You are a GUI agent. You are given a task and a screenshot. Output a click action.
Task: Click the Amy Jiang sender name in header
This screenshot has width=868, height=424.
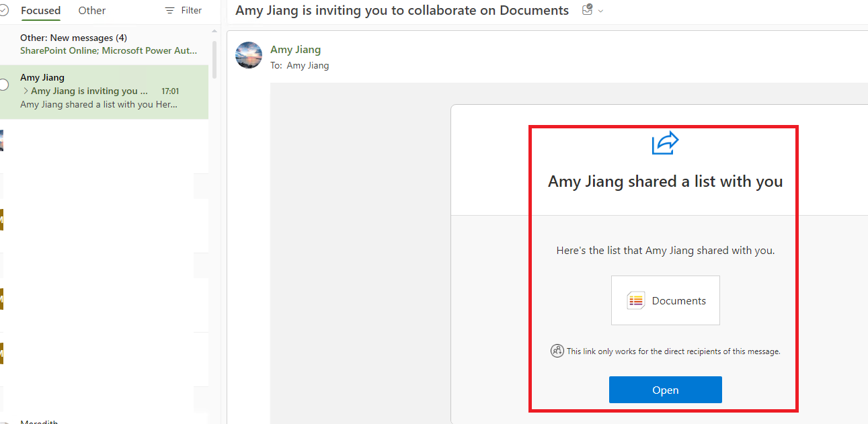[295, 49]
